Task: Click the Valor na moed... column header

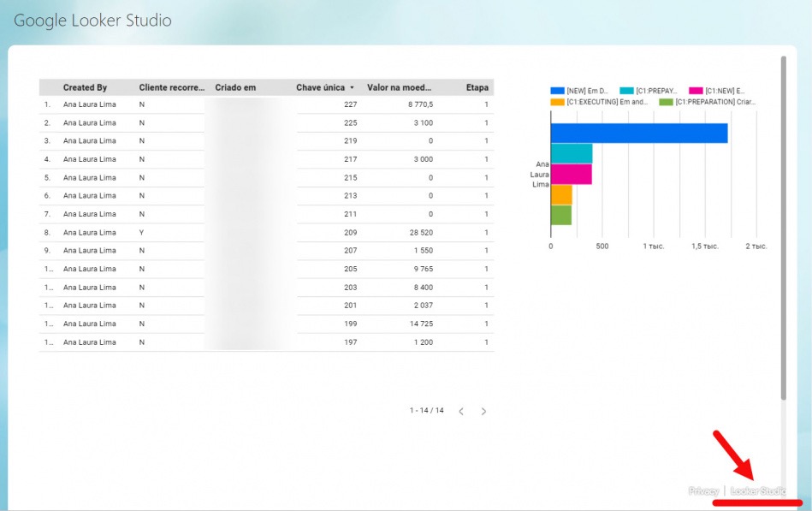Action: [x=399, y=87]
